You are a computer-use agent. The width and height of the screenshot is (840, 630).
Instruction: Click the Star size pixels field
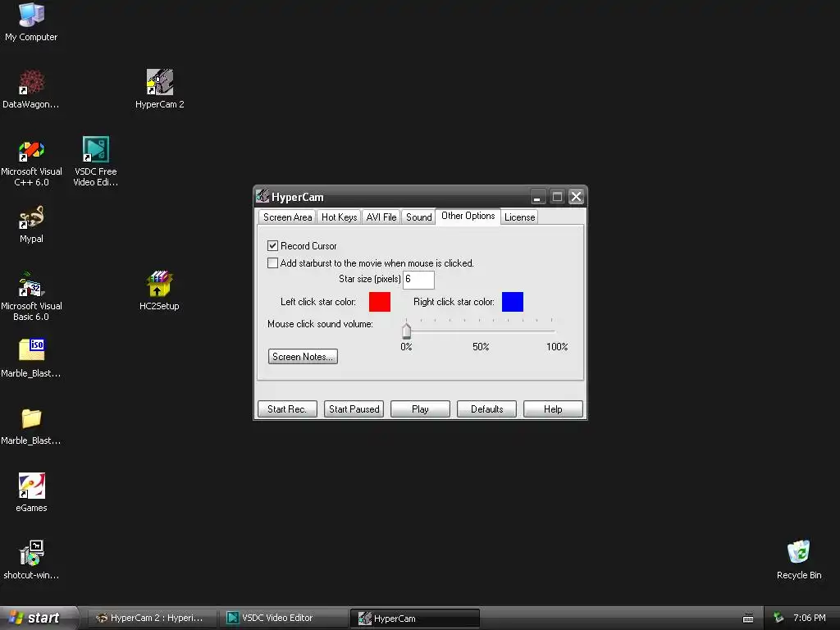coord(418,280)
